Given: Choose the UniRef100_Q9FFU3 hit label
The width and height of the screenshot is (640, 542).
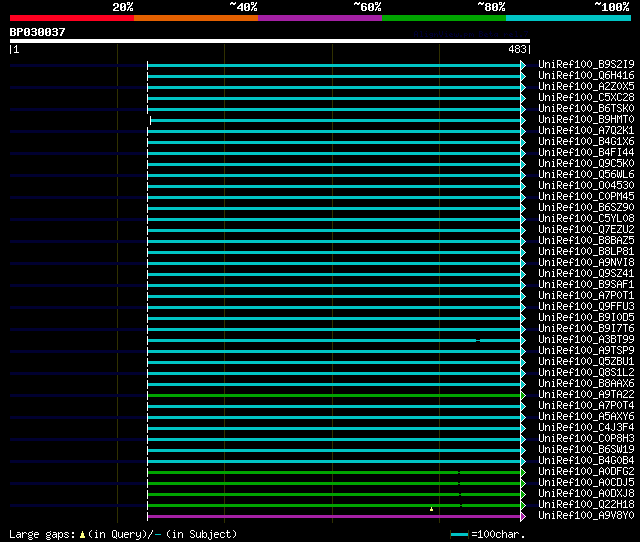Looking at the screenshot, I should coord(586,307).
